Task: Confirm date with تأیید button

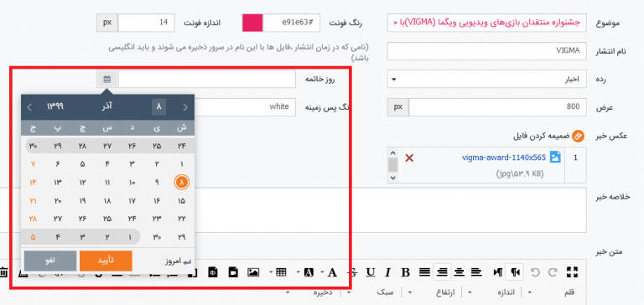Action: pos(106,261)
